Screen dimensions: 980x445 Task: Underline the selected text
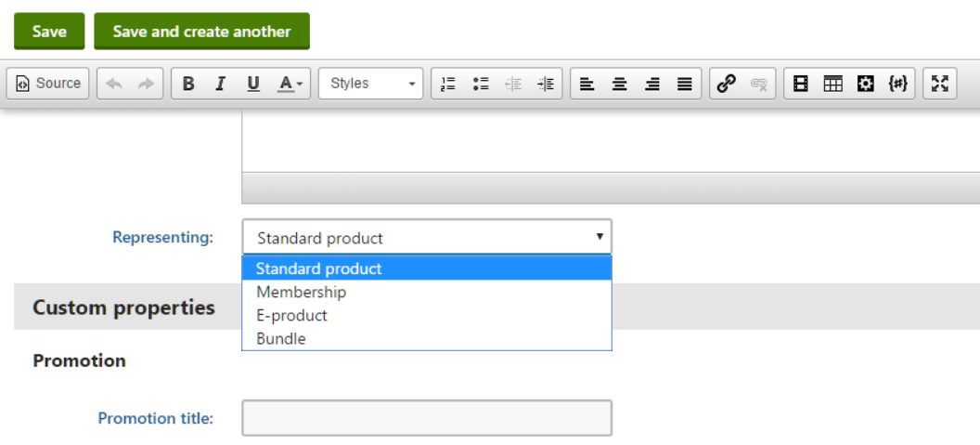[253, 84]
